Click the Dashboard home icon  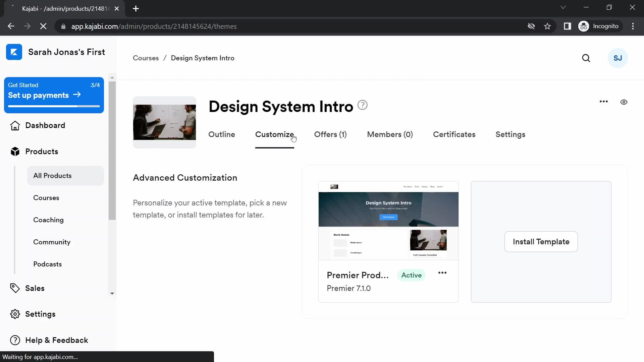point(15,126)
